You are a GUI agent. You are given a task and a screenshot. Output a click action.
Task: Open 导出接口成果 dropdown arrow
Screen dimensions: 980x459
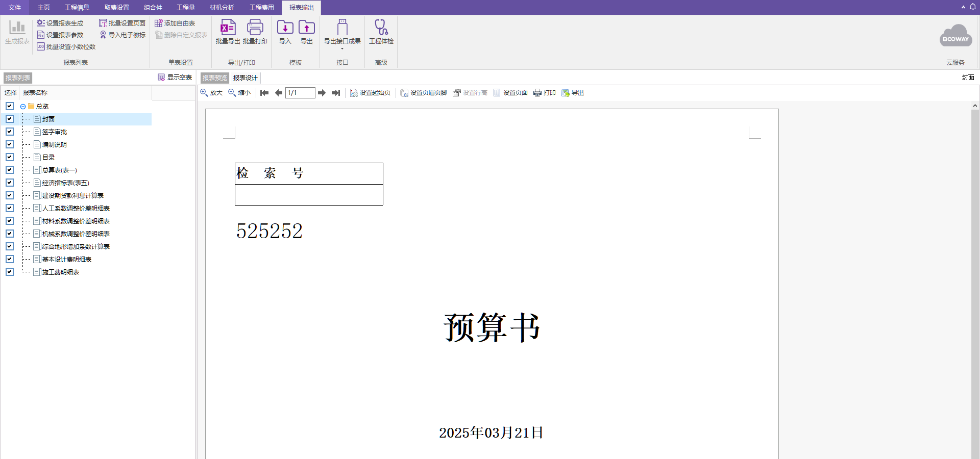tap(342, 48)
